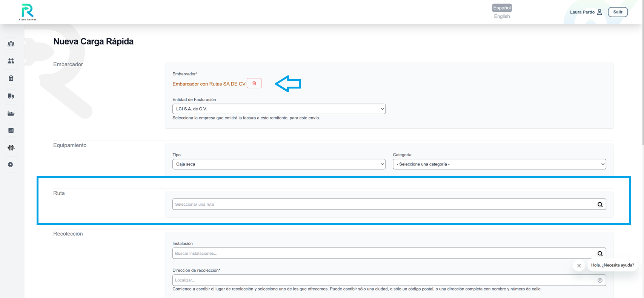Open the cargo ship sidebar icon

coord(11,113)
